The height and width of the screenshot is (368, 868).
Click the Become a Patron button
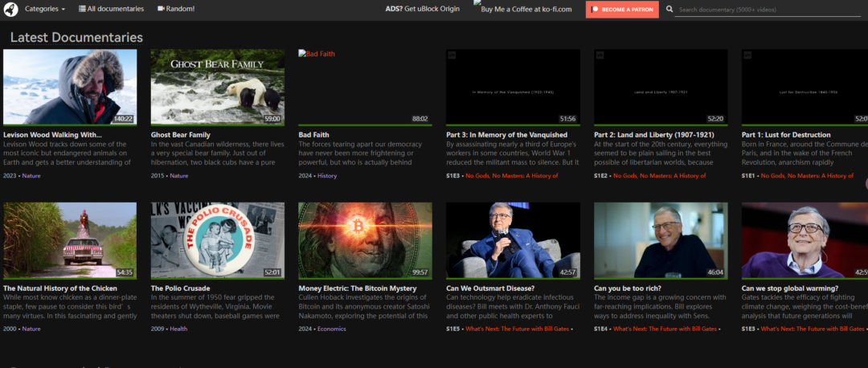pyautogui.click(x=622, y=10)
